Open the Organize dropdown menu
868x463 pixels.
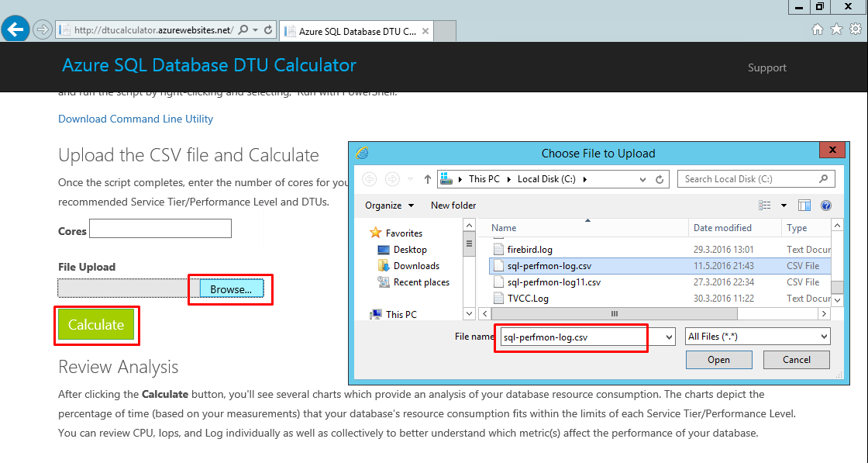point(389,206)
